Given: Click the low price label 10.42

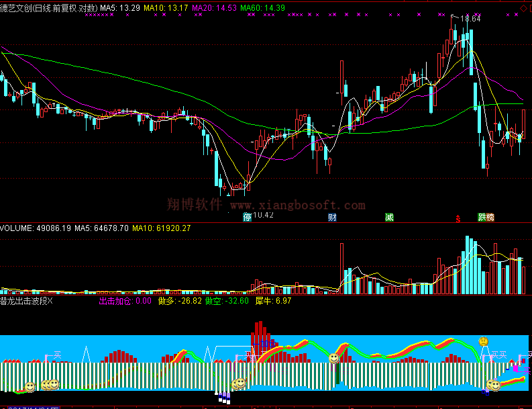Looking at the screenshot, I should coord(263,215).
